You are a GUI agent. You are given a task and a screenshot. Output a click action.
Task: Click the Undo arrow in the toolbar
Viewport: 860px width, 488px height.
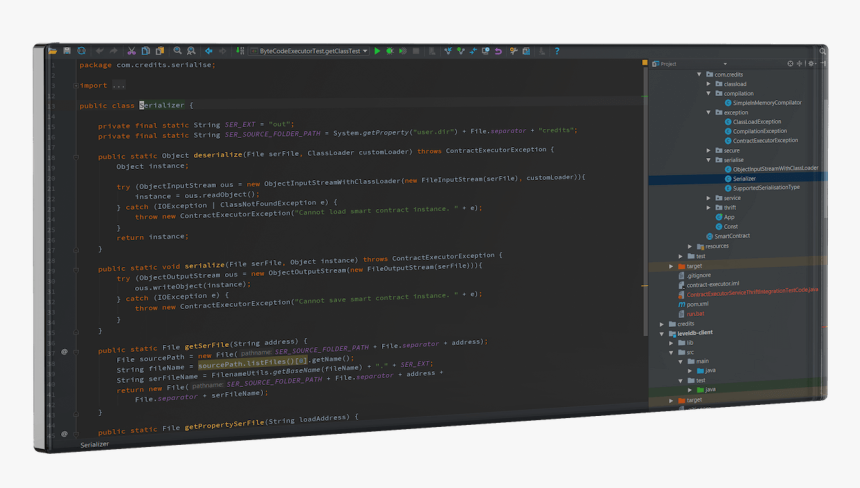(x=100, y=51)
